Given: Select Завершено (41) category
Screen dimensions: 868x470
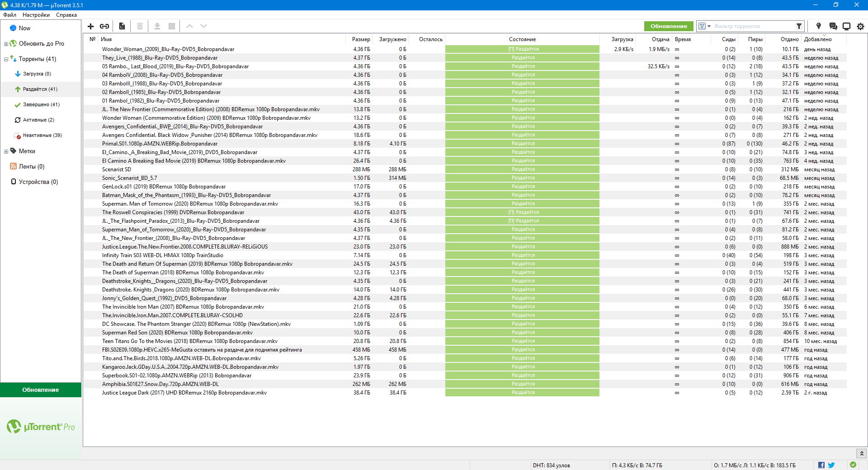Looking at the screenshot, I should (41, 104).
